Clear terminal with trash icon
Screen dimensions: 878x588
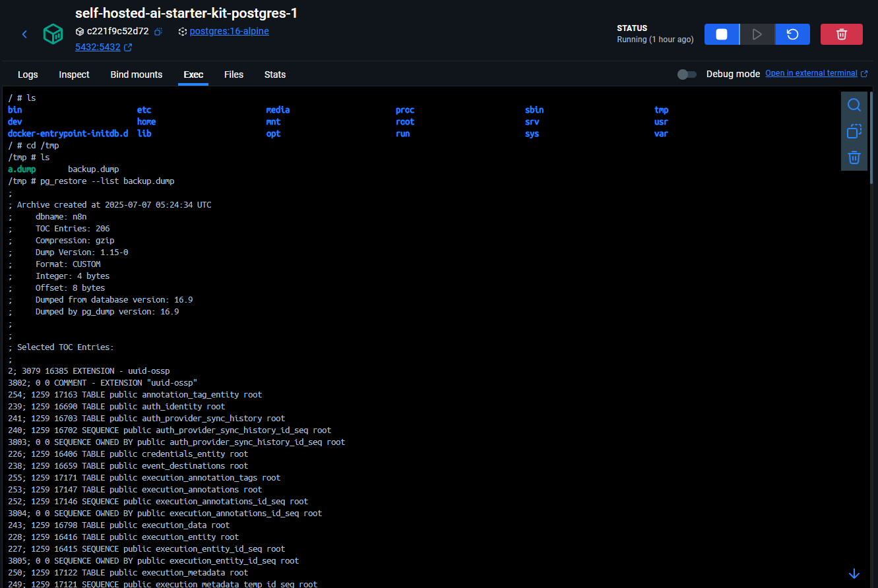[x=854, y=158]
